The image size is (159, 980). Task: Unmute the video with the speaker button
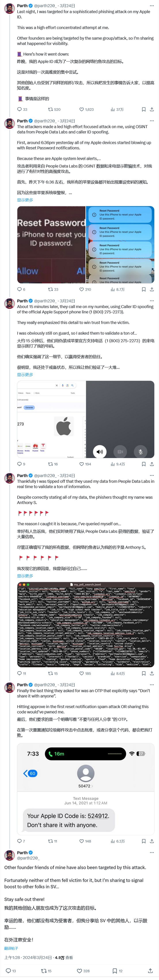[99, 451]
